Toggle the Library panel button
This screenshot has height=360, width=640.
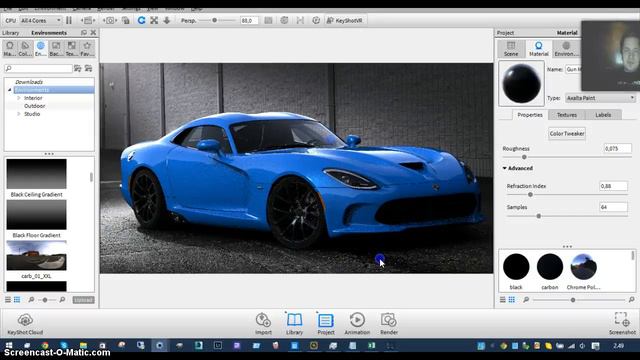pos(294,324)
